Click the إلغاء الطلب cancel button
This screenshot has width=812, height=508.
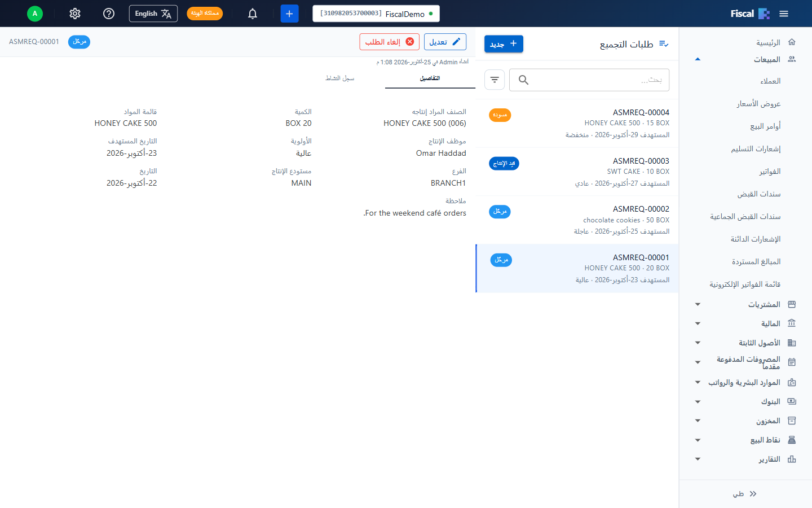pos(390,42)
